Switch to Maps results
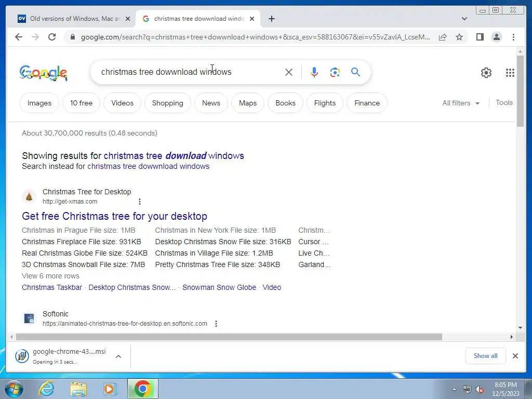This screenshot has height=399, width=532. click(x=248, y=103)
